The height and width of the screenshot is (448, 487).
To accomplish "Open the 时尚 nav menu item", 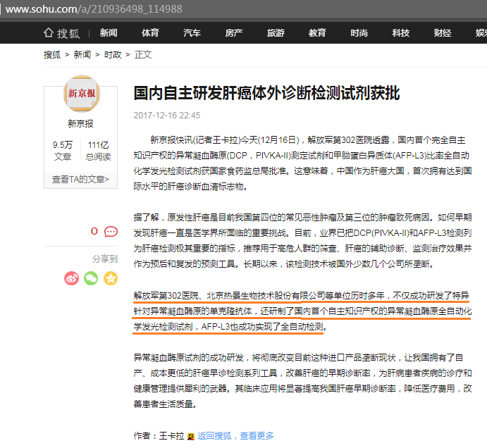I will [359, 32].
